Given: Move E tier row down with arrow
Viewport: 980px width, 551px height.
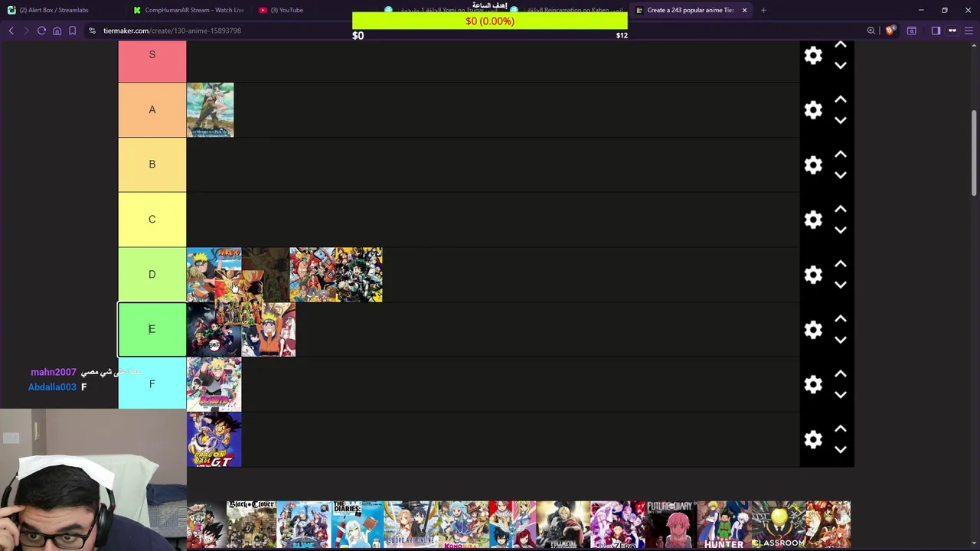Looking at the screenshot, I should [x=840, y=340].
